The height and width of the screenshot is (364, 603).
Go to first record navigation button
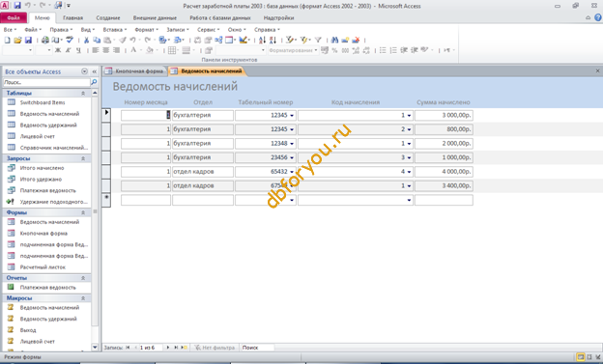[x=128, y=348]
